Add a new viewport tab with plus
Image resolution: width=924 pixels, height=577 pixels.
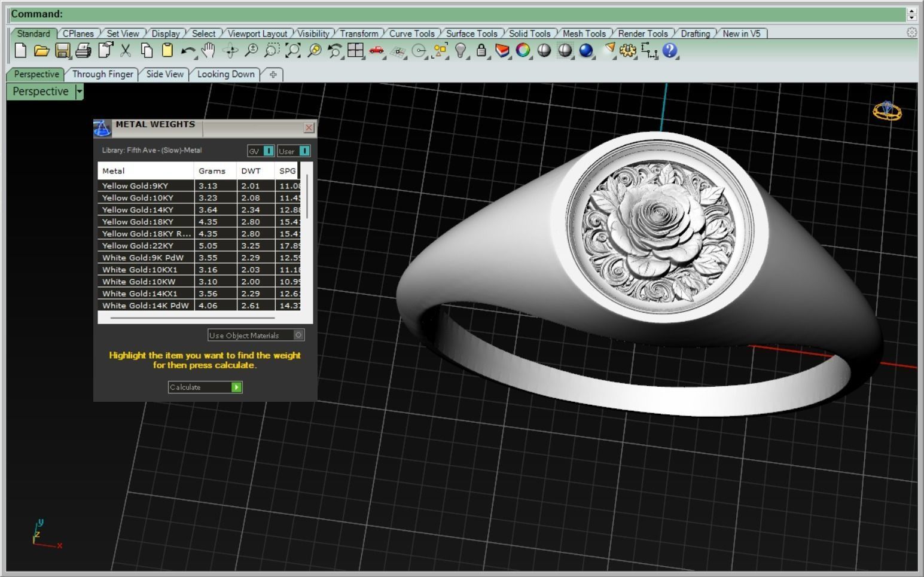click(273, 75)
